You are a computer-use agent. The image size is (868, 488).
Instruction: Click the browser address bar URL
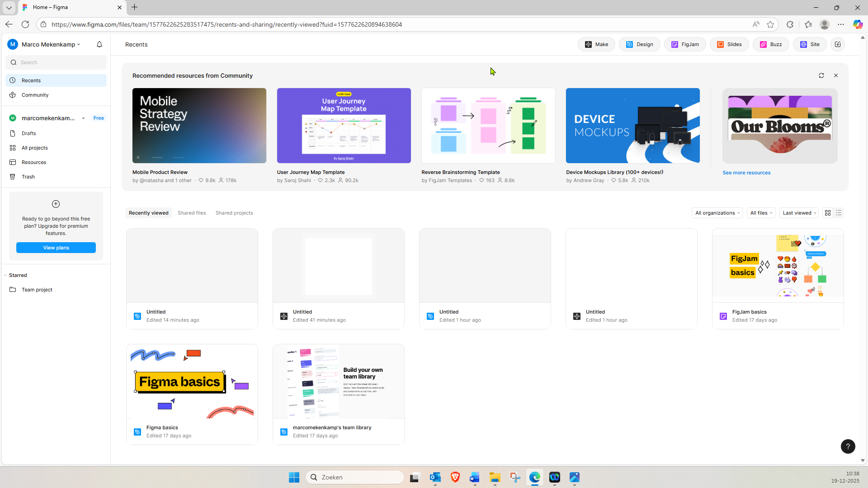coord(226,24)
